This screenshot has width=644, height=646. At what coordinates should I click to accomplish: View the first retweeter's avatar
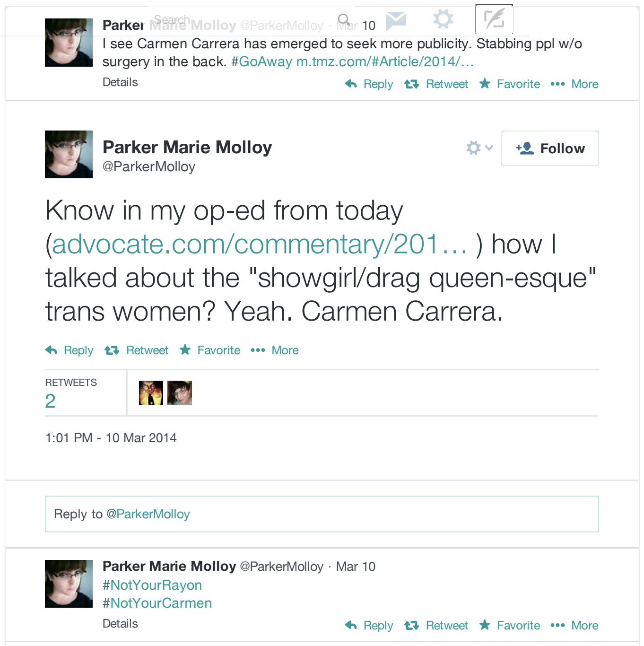pyautogui.click(x=151, y=393)
